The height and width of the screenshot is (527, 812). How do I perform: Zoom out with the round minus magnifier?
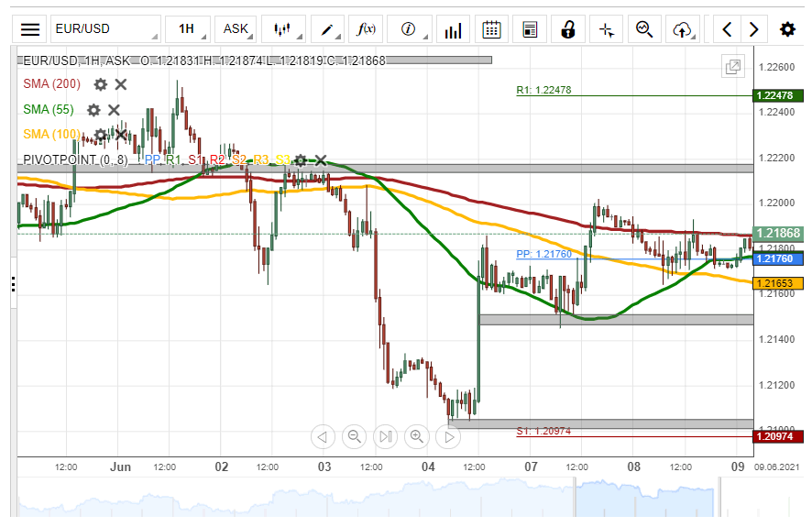(x=354, y=437)
